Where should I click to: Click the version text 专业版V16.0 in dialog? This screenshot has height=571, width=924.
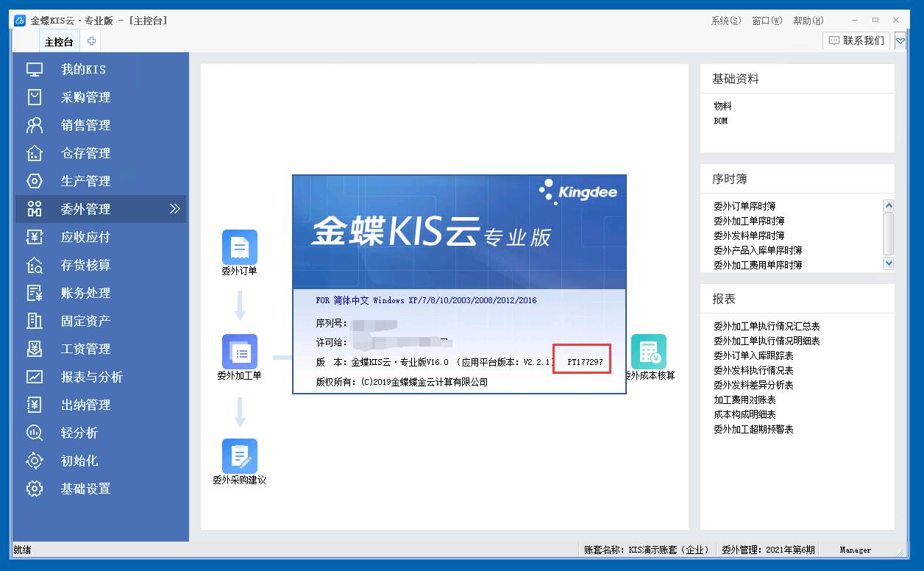423,362
